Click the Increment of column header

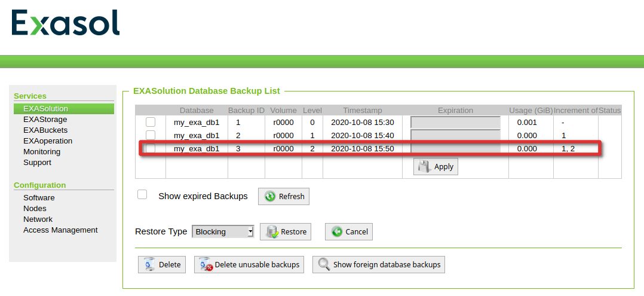576,110
